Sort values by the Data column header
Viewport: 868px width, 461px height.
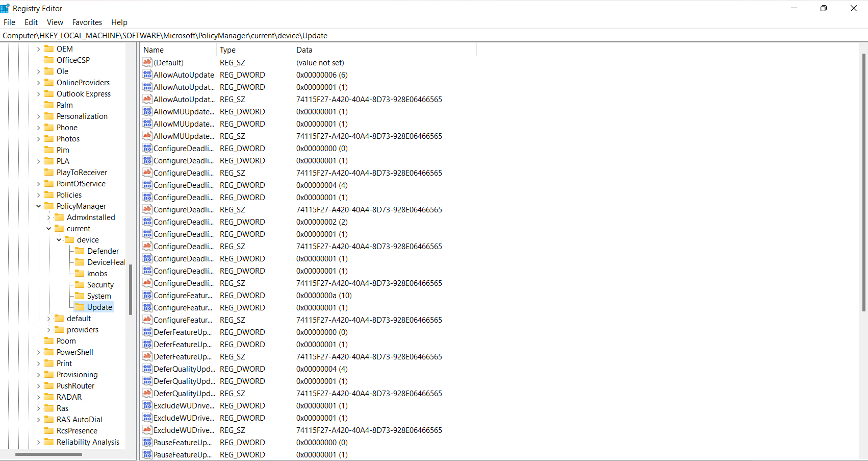pos(385,50)
